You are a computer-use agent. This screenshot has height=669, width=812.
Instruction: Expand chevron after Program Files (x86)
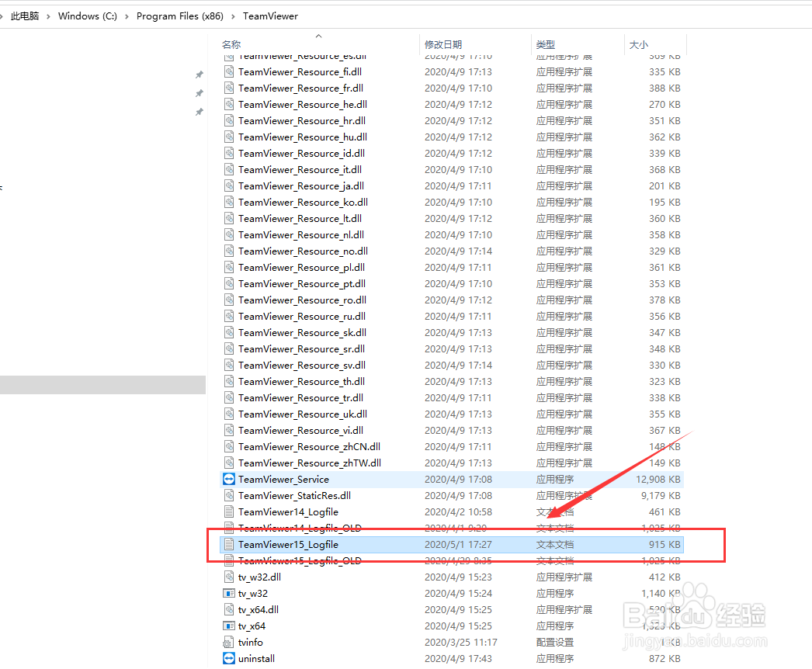[233, 16]
